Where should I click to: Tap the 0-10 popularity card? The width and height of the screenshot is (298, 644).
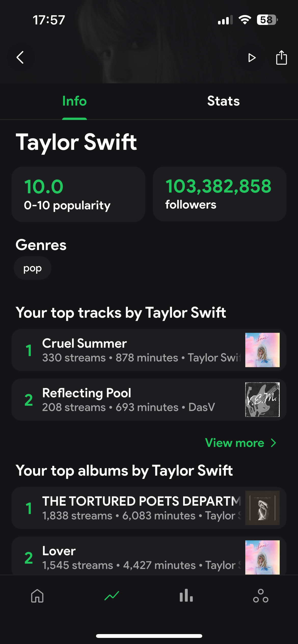(78, 194)
